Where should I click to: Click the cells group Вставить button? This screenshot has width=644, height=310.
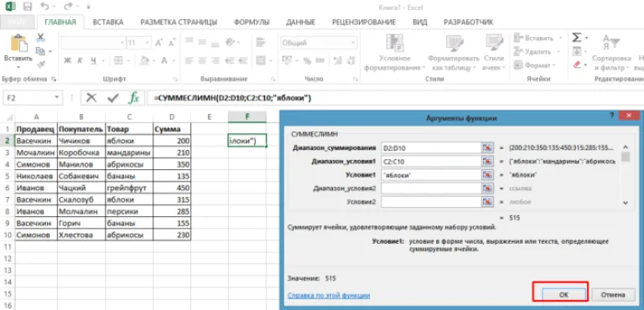point(538,38)
